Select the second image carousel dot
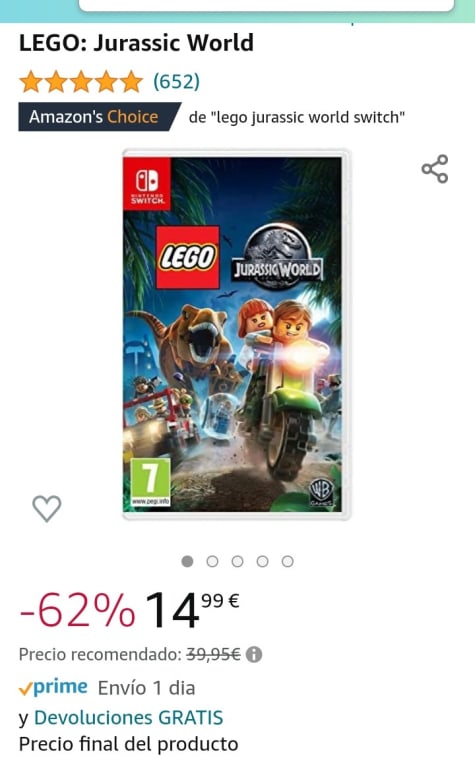Screen dimensions: 475x758 212,561
